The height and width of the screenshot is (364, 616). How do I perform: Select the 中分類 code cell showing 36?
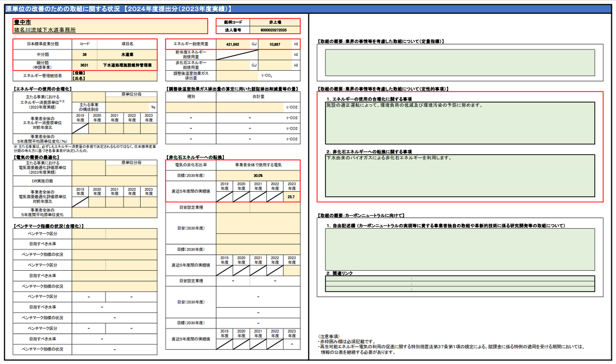(x=84, y=54)
